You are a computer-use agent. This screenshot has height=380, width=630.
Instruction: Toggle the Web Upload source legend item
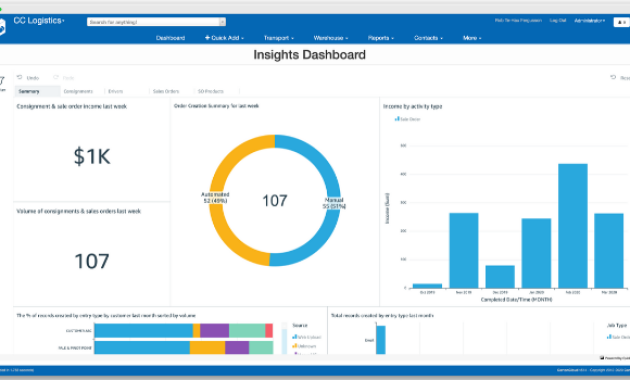[x=307, y=337]
